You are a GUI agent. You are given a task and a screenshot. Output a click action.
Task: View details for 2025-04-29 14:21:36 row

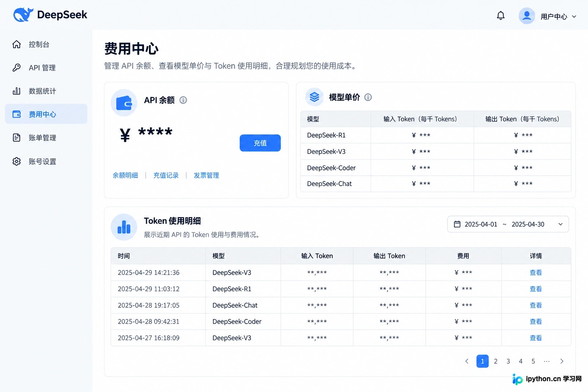(536, 273)
